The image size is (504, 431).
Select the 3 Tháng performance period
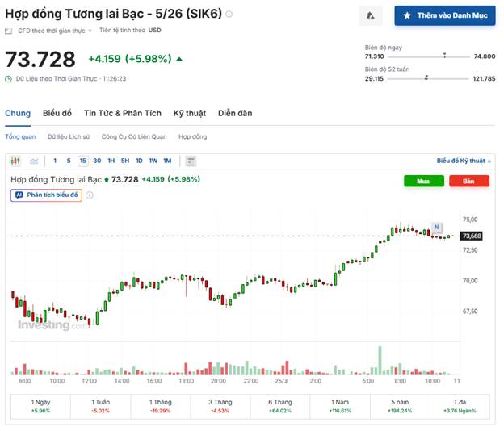tap(220, 406)
